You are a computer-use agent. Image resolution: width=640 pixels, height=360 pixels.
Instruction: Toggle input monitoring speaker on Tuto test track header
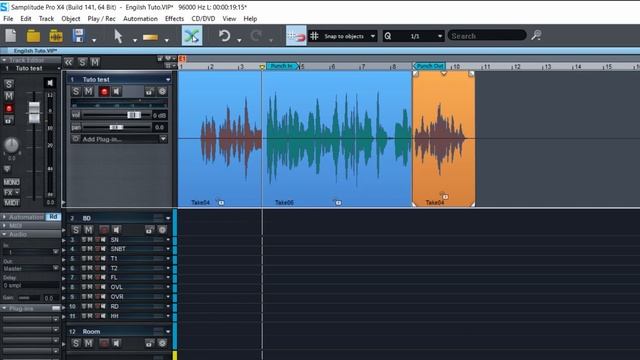(x=117, y=91)
